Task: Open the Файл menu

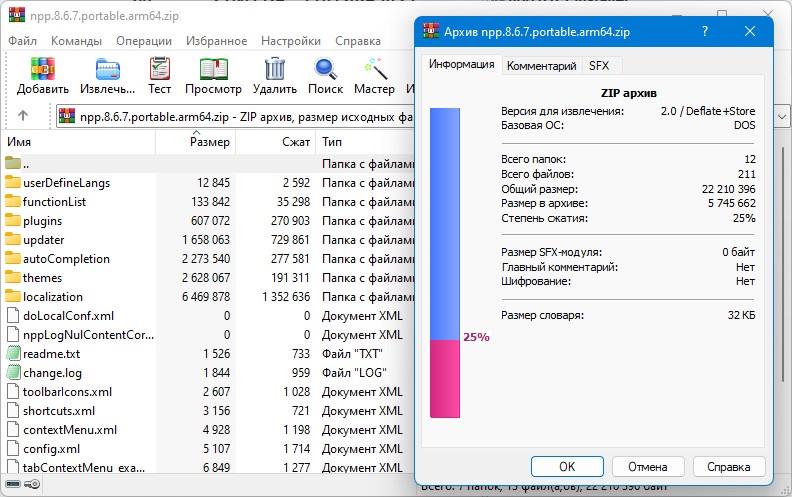Action: click(x=22, y=41)
